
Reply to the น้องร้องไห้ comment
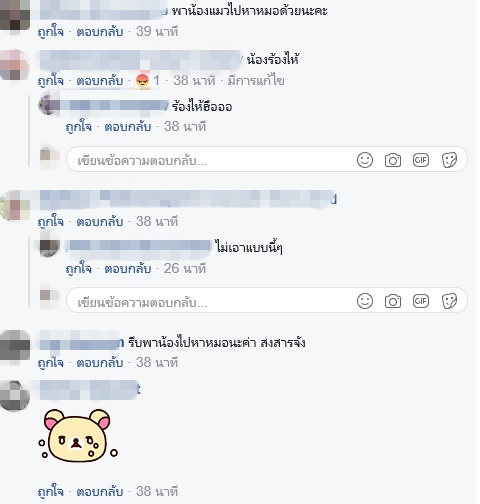click(x=100, y=81)
